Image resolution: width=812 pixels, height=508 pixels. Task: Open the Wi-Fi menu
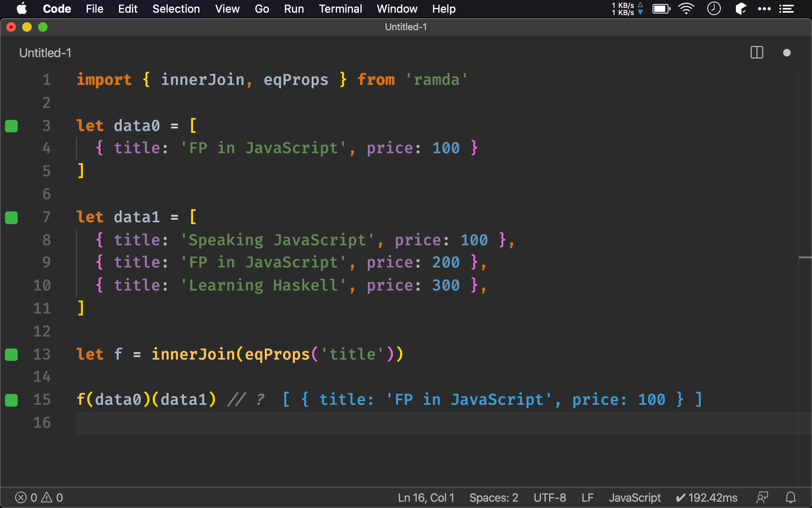[x=686, y=9]
